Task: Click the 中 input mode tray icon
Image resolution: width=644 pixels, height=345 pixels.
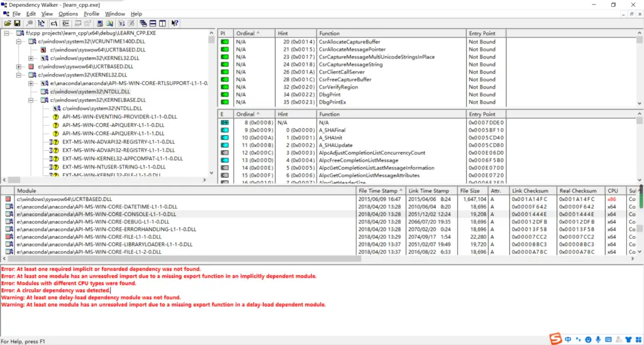Action: [568, 339]
